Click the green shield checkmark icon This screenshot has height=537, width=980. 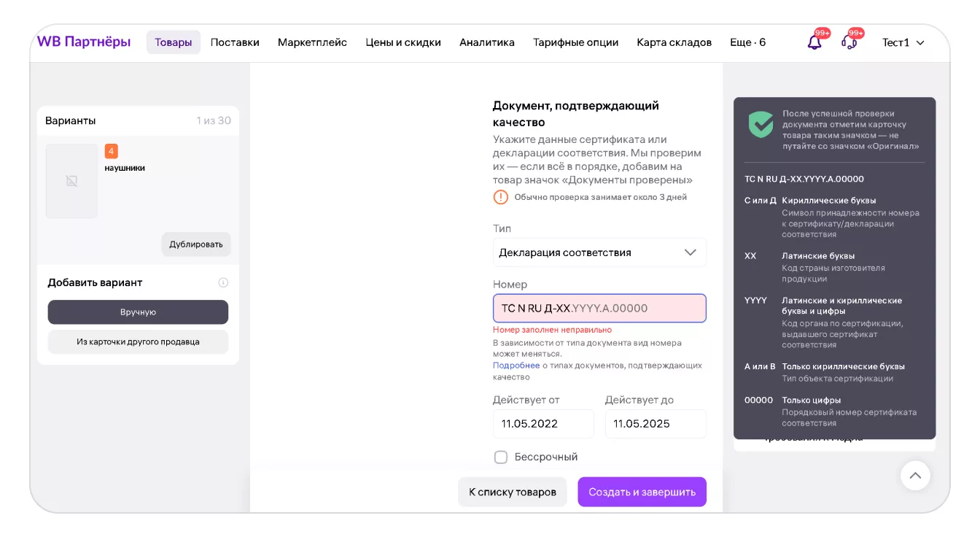761,125
